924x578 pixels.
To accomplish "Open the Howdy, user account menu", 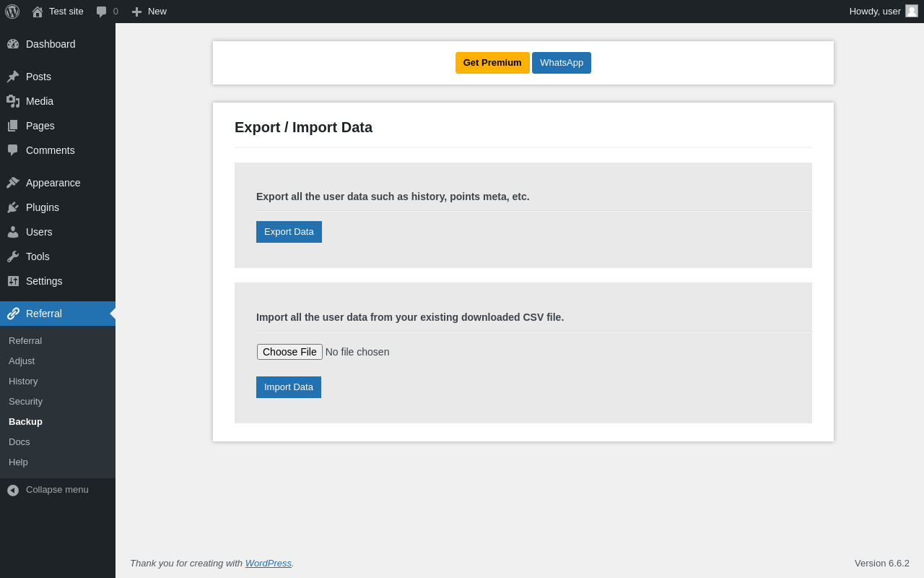I will (x=884, y=12).
